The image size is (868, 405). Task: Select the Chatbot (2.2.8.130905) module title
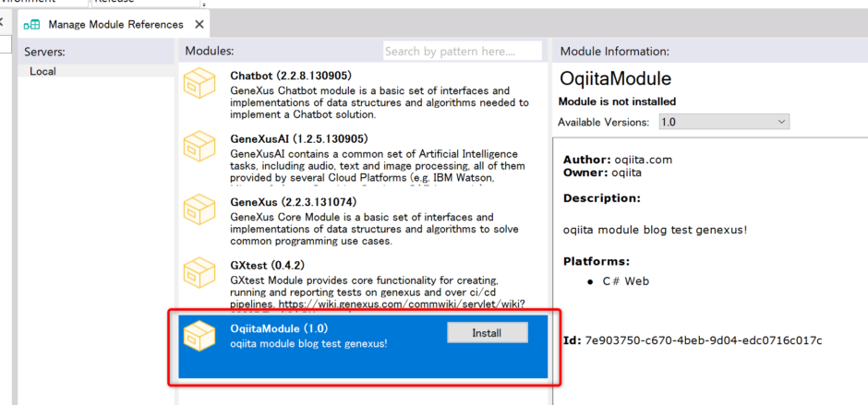point(290,76)
